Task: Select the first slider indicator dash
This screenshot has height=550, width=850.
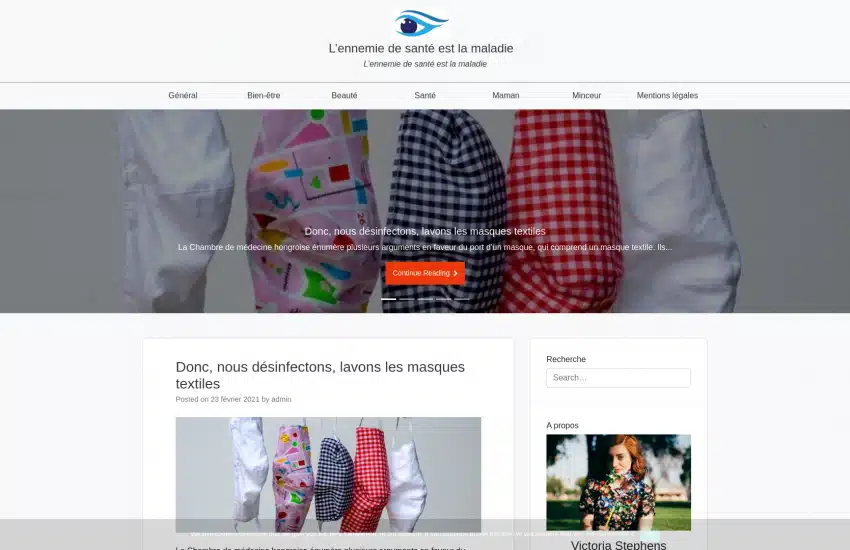Action: 388,299
